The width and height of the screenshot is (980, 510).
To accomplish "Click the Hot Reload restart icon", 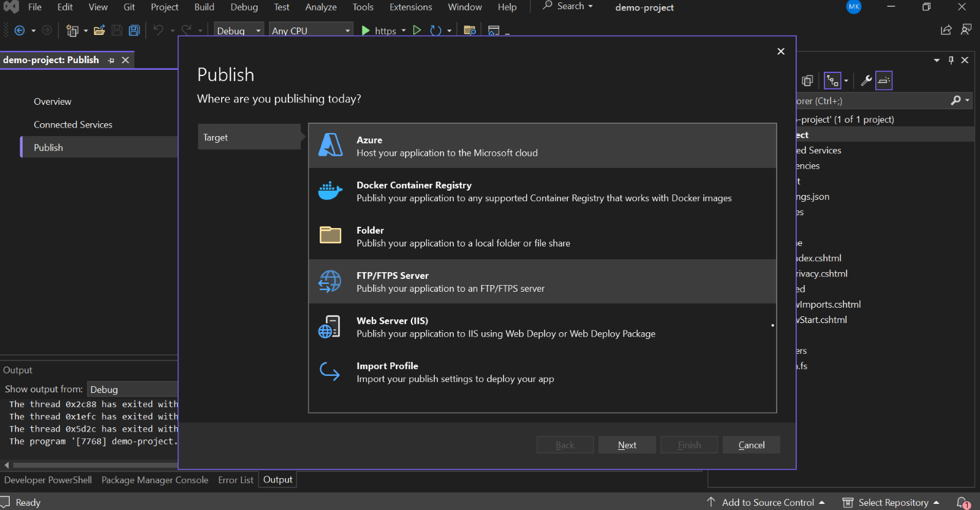I will tap(435, 30).
